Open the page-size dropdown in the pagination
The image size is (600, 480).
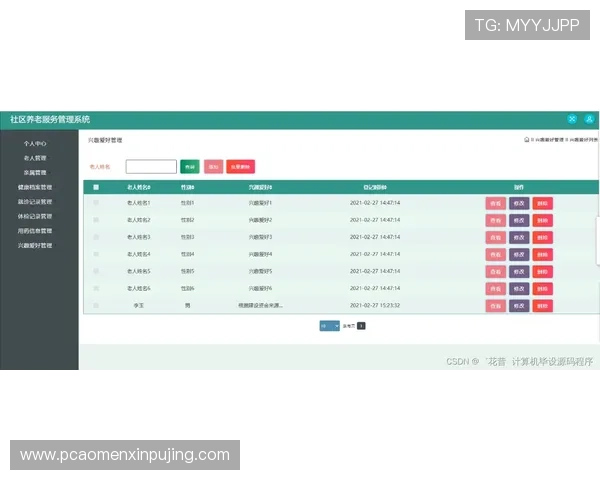point(329,326)
